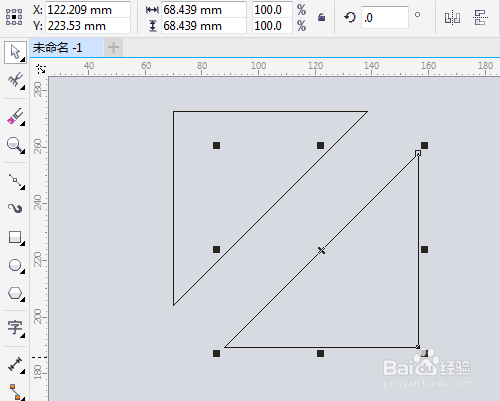Edit the object width field

pyautogui.click(x=204, y=10)
